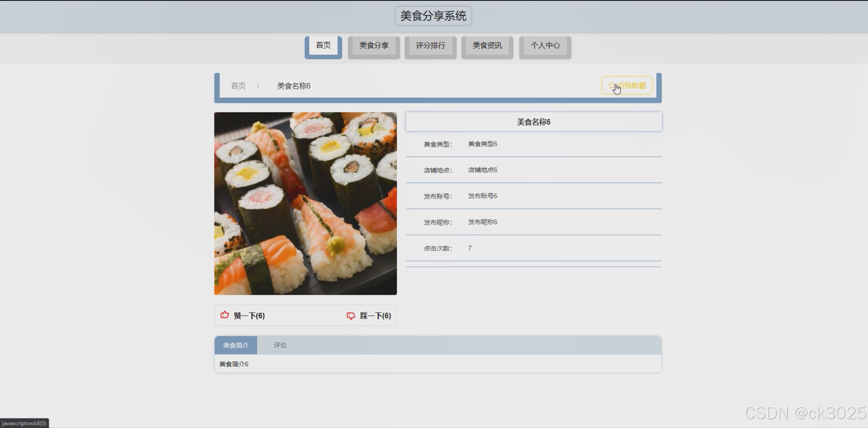Click the 首页 breadcrumb link
Image resolution: width=868 pixels, height=428 pixels.
coord(238,86)
